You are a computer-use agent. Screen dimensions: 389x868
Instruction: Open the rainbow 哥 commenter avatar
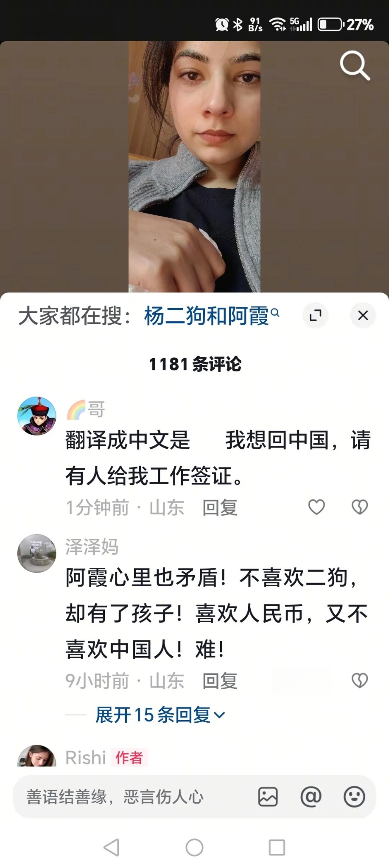[x=37, y=416]
